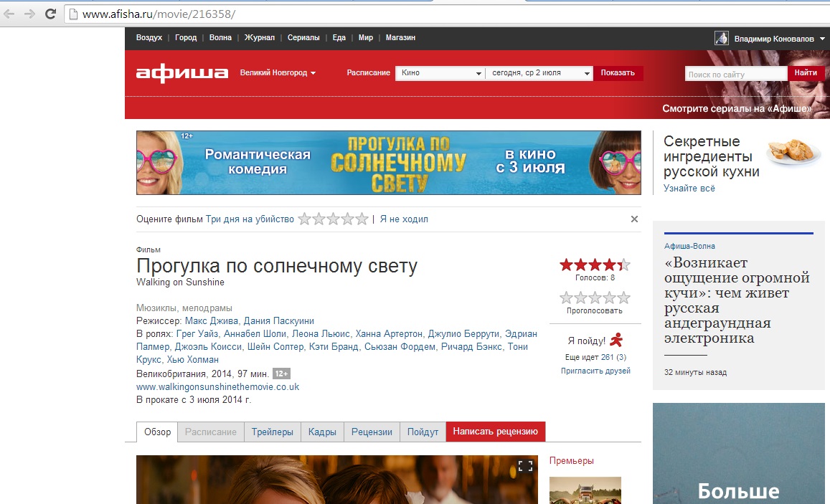This screenshot has height=504, width=830.
Task: Close the rating prompt with the X
Action: coord(634,219)
